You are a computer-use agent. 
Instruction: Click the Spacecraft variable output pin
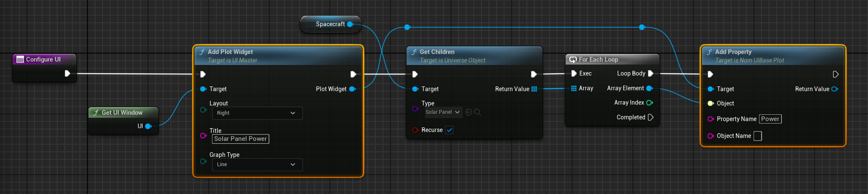(350, 24)
